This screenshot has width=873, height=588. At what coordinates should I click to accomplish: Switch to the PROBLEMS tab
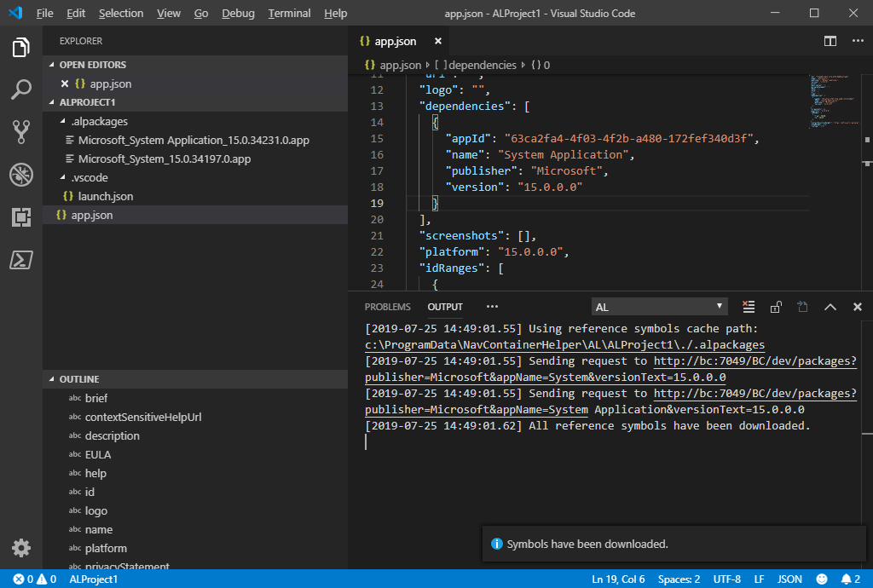pos(387,307)
